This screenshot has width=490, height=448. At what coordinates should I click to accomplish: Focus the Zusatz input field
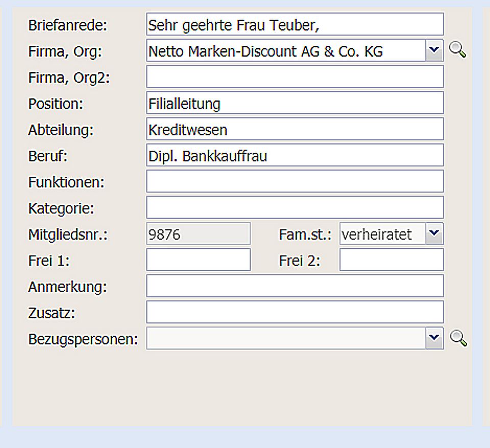[295, 312]
